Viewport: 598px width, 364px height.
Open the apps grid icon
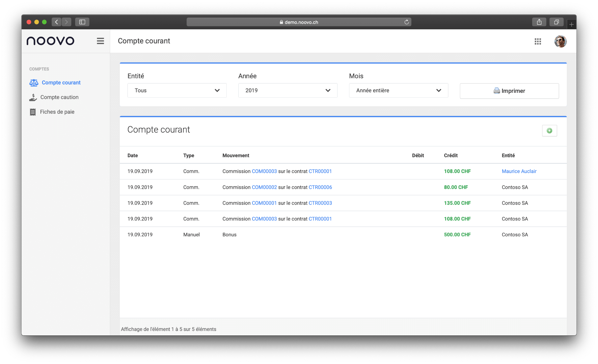538,41
